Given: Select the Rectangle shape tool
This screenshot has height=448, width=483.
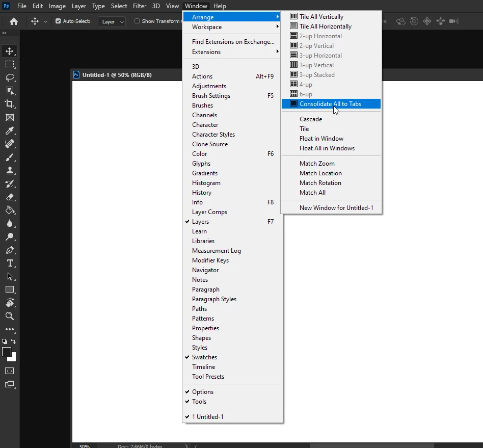Looking at the screenshot, I should [10, 289].
